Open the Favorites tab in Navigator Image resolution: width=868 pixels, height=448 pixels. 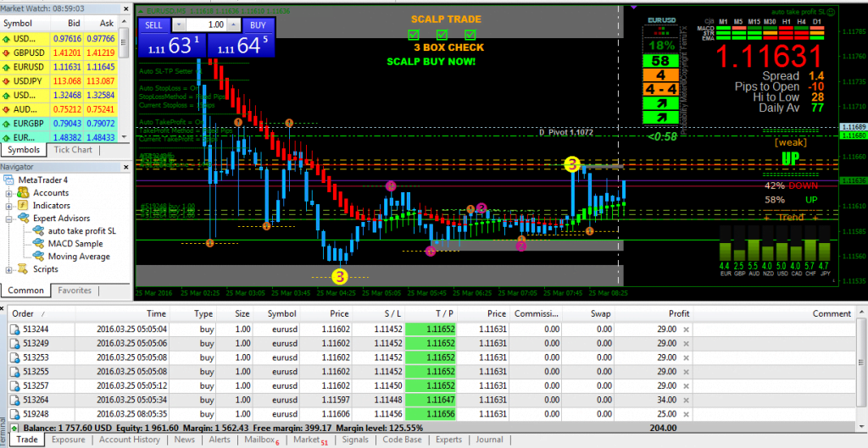tap(75, 290)
